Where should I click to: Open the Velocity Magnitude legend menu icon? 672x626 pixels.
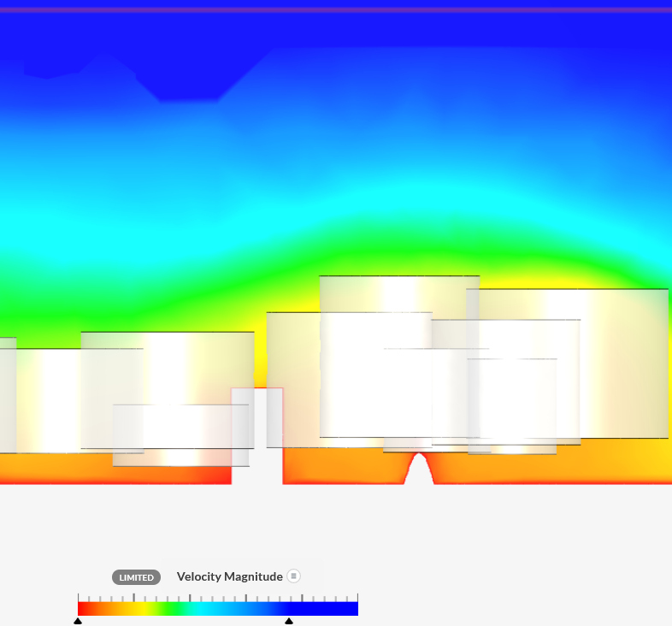click(x=293, y=576)
